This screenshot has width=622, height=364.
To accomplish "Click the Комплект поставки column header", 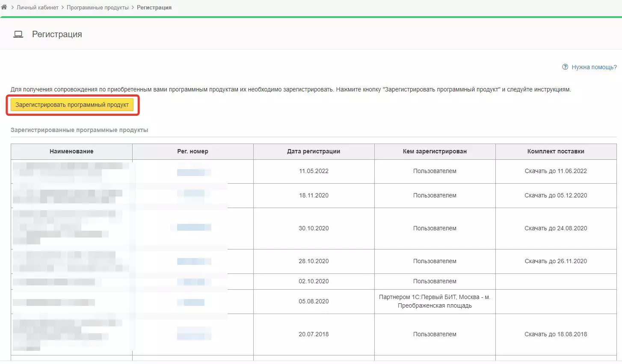I will coord(556,151).
